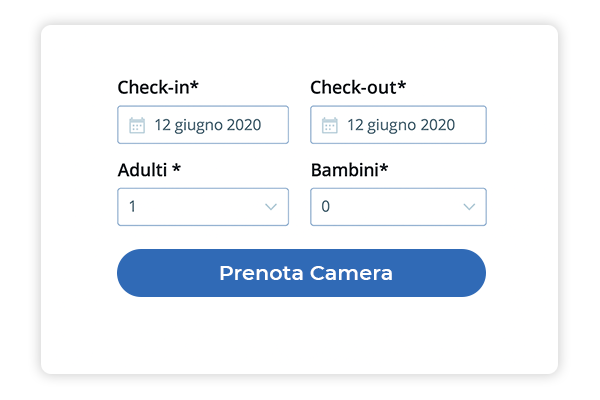Open the Bambini combo box

click(x=398, y=207)
